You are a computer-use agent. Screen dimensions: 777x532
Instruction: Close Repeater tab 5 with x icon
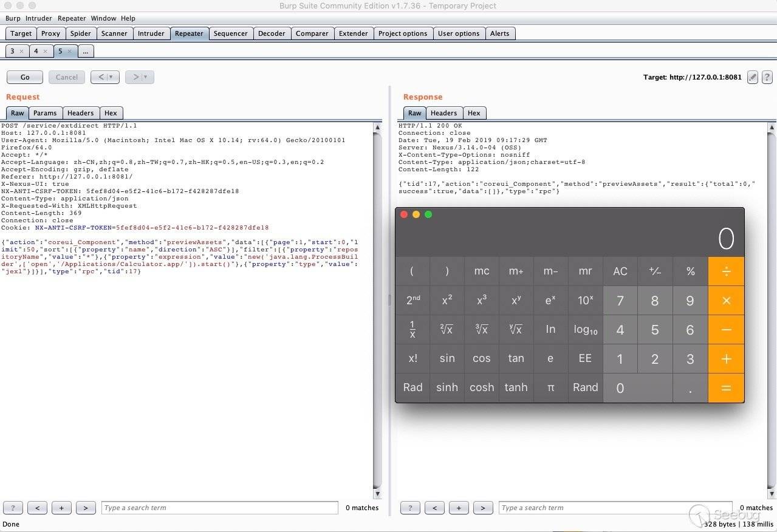coord(69,52)
